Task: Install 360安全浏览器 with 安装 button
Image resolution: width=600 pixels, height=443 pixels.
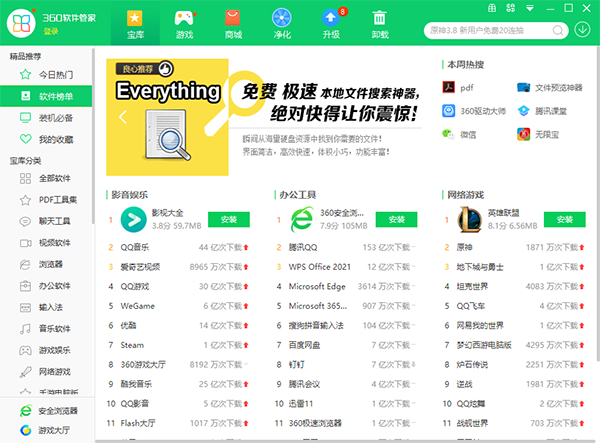Action: [396, 219]
